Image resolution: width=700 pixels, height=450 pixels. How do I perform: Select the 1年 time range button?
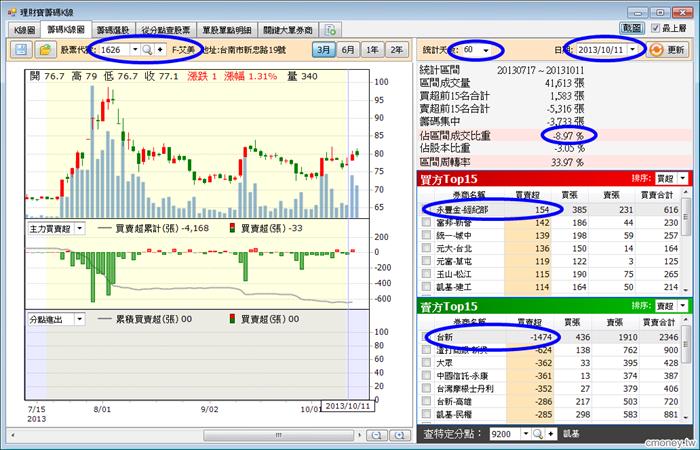pos(372,50)
